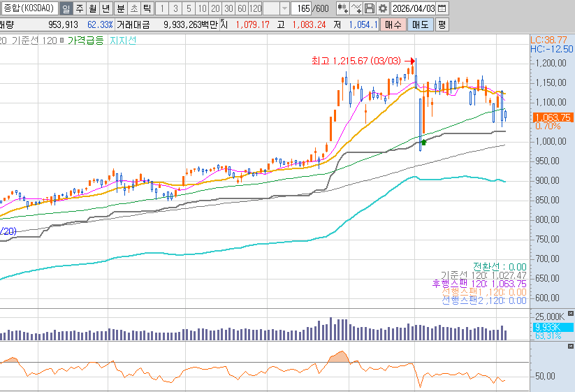Click the 62.33% volume ratio value
Image resolution: width=575 pixels, height=392 pixels.
tap(100, 24)
